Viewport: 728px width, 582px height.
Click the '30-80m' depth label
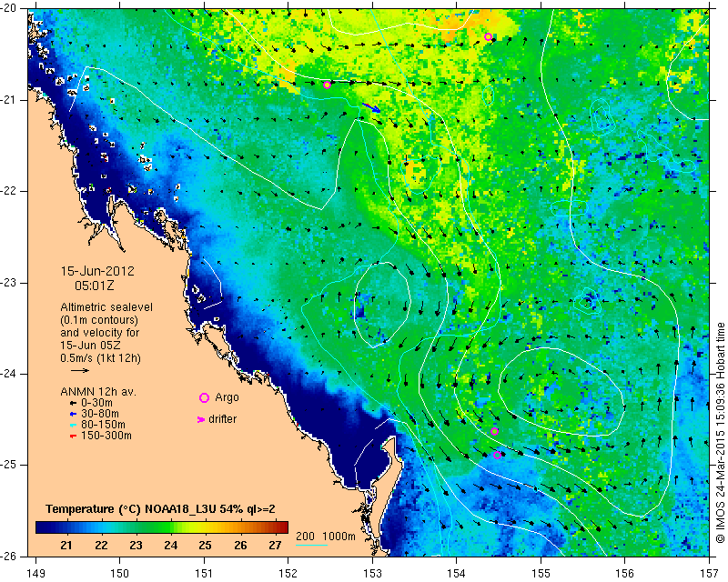[100, 414]
